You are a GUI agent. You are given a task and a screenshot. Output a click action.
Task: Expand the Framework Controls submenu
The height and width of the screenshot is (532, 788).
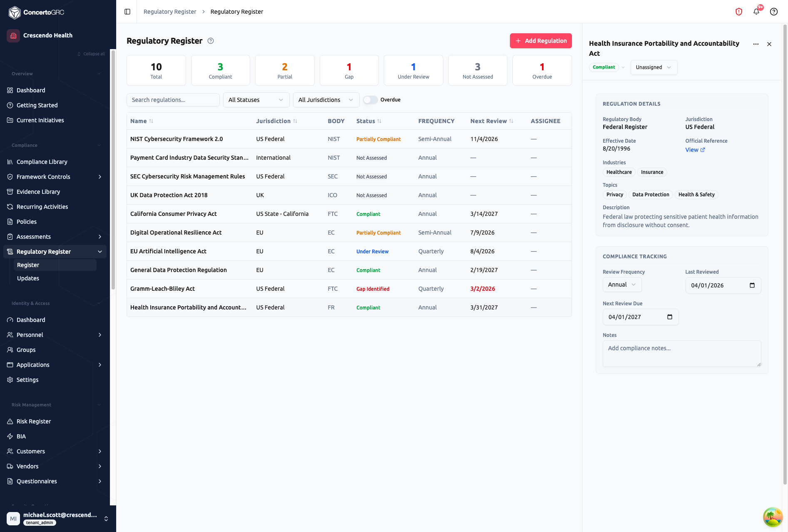[100, 177]
